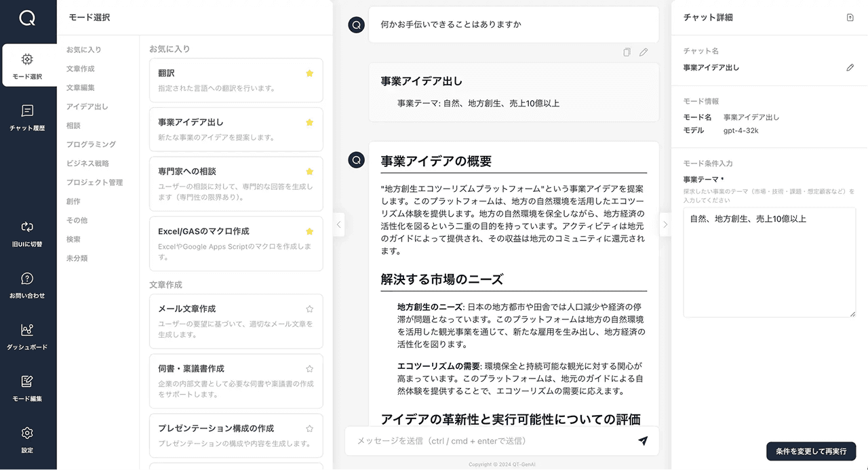Toggle favorite star for 伺書・稟議書作成
868x470 pixels.
point(310,369)
